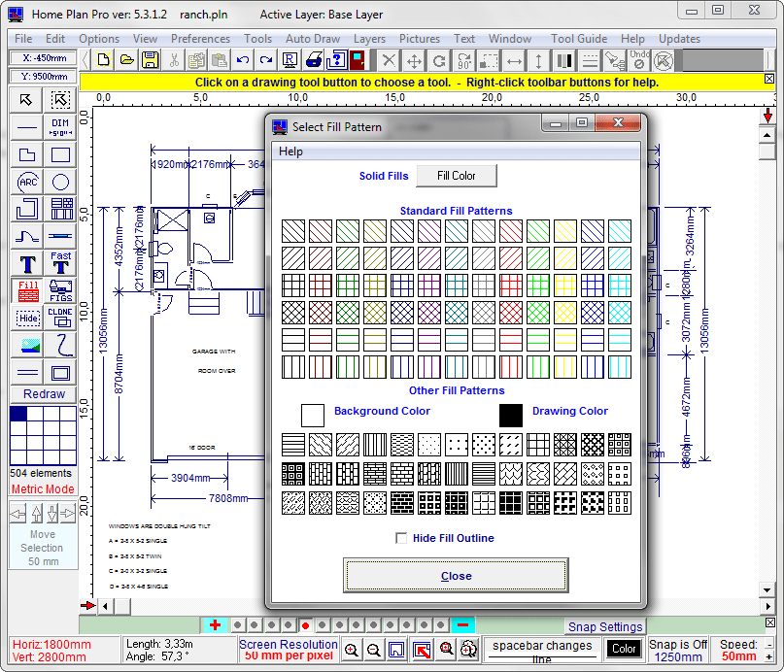This screenshot has height=672, width=784.
Task: Save plan with the floppy disk icon
Action: [150, 60]
